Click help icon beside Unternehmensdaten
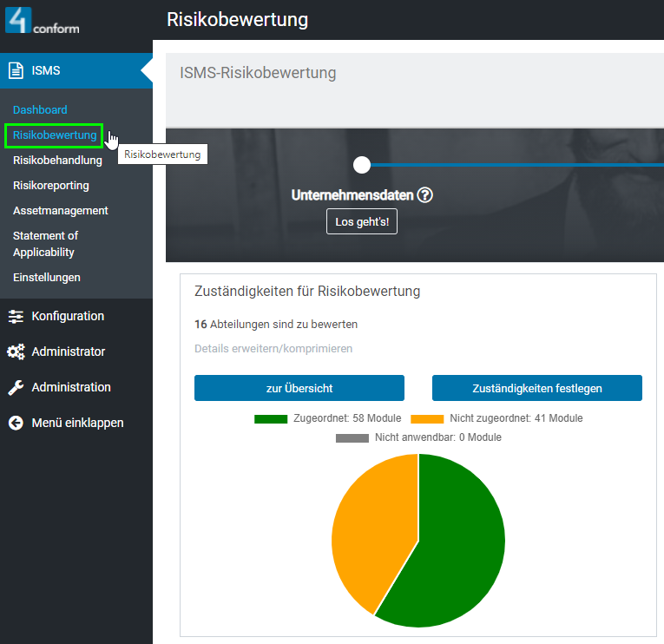The width and height of the screenshot is (664, 644). coord(424,195)
